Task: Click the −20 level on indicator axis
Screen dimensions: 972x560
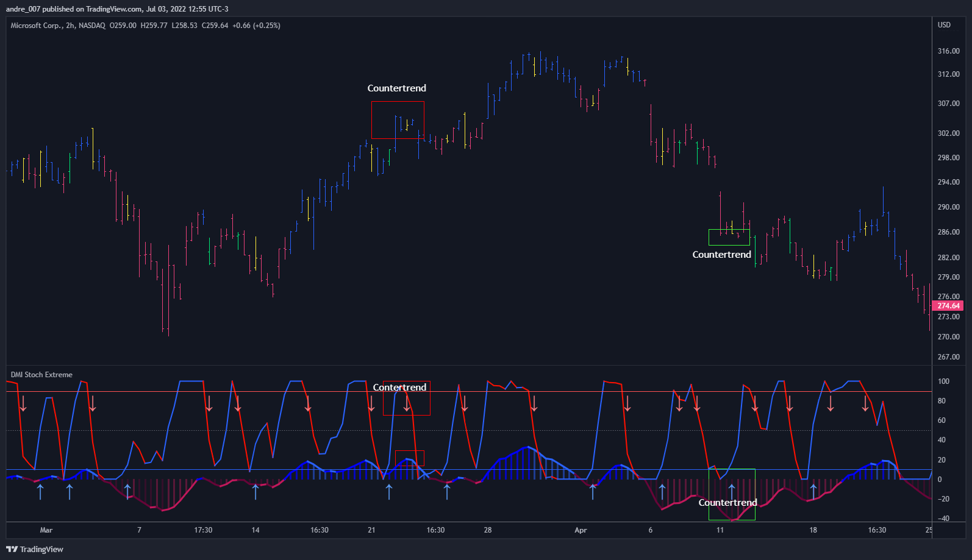Action: point(943,499)
